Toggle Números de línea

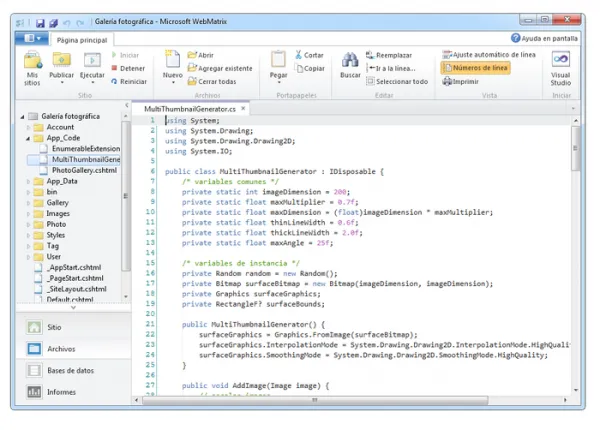[476, 68]
